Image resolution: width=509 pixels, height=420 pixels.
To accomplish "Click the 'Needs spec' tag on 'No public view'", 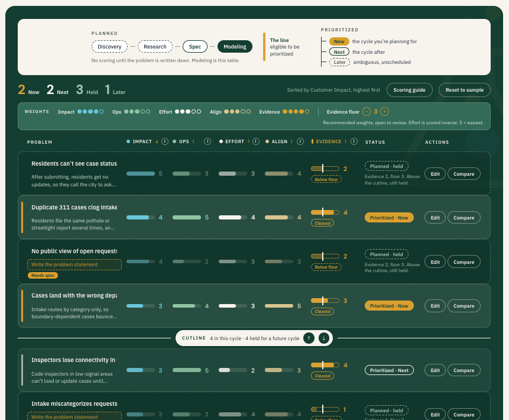I will tap(43, 275).
